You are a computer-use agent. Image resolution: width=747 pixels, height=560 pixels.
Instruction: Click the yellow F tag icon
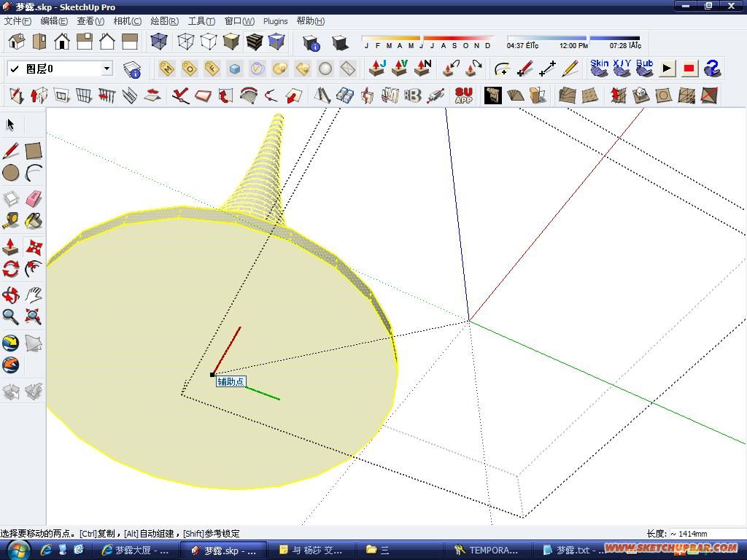212,69
